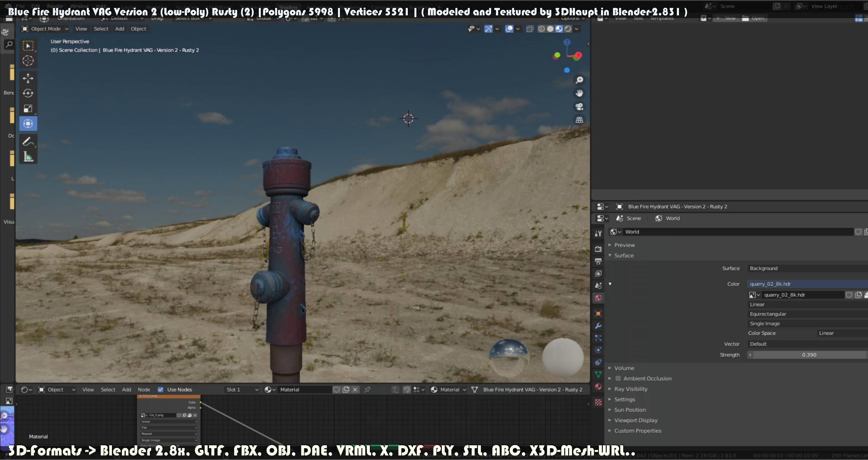Open the Object Data properties tab (green triangle)
This screenshot has width=868, height=460.
click(598, 374)
